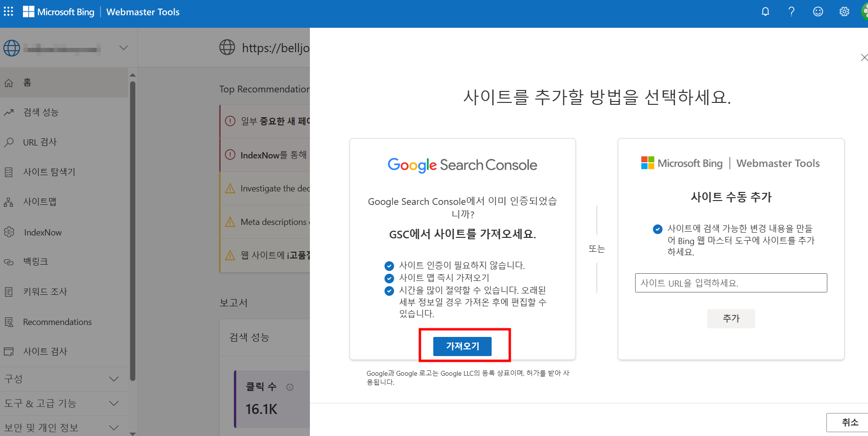Click Investigate the dec... recommendation row
The image size is (868, 436).
[265, 189]
